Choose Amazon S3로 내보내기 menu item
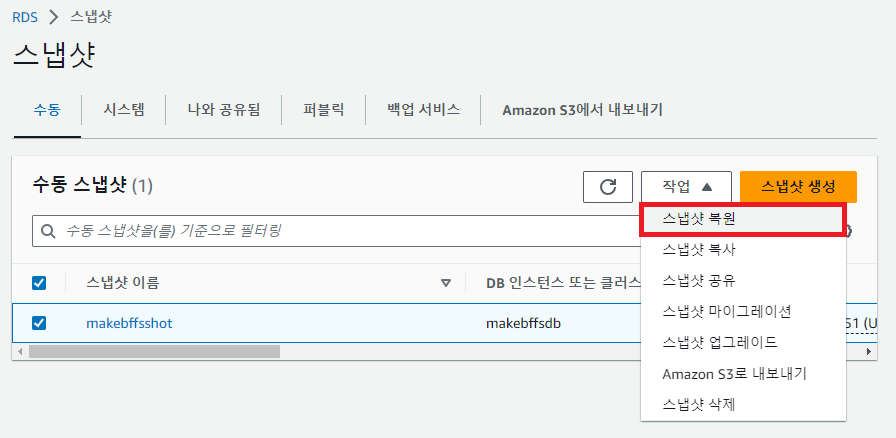Image resolution: width=896 pixels, height=438 pixels. (x=743, y=374)
